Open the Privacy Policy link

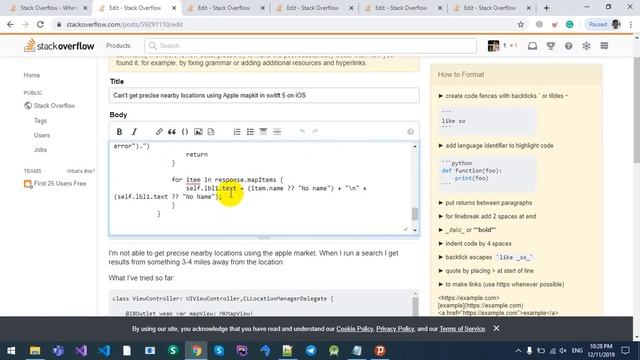click(395, 329)
